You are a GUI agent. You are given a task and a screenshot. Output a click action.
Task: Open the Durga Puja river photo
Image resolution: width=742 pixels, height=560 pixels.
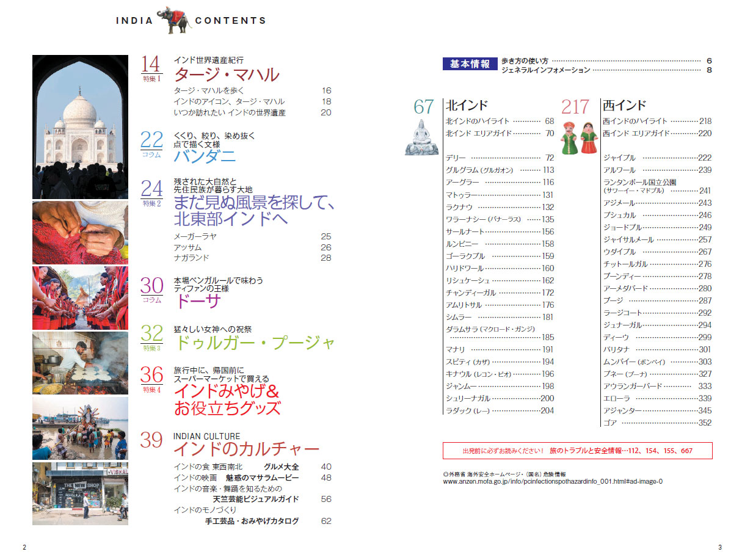point(80,428)
